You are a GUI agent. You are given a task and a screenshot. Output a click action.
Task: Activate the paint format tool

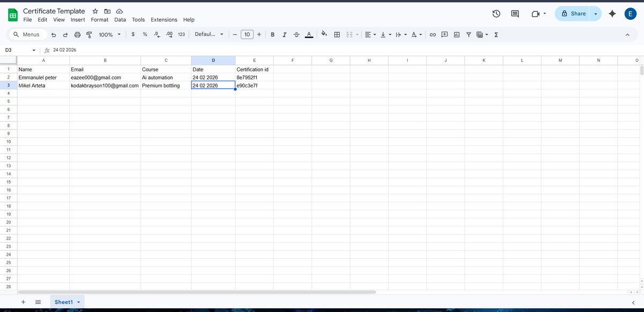(x=89, y=34)
